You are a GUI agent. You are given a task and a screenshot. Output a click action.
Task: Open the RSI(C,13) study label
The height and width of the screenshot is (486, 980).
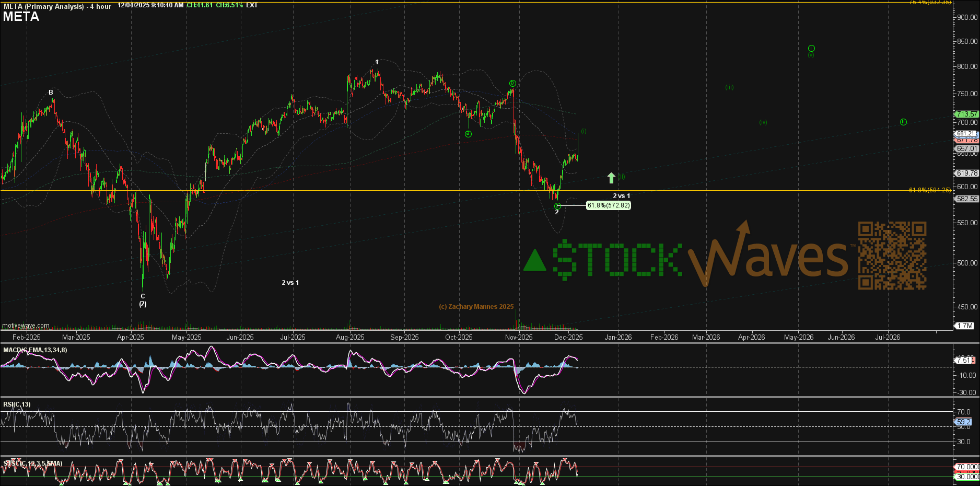coord(17,404)
